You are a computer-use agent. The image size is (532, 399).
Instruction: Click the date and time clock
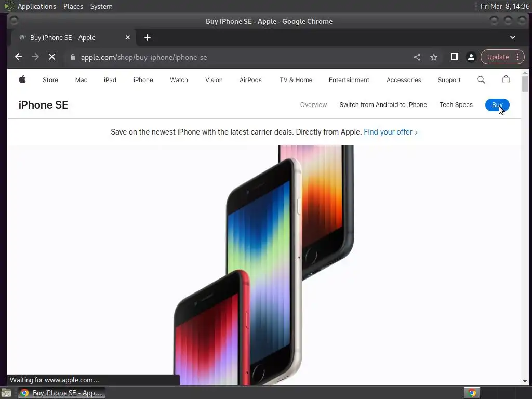coord(505,6)
